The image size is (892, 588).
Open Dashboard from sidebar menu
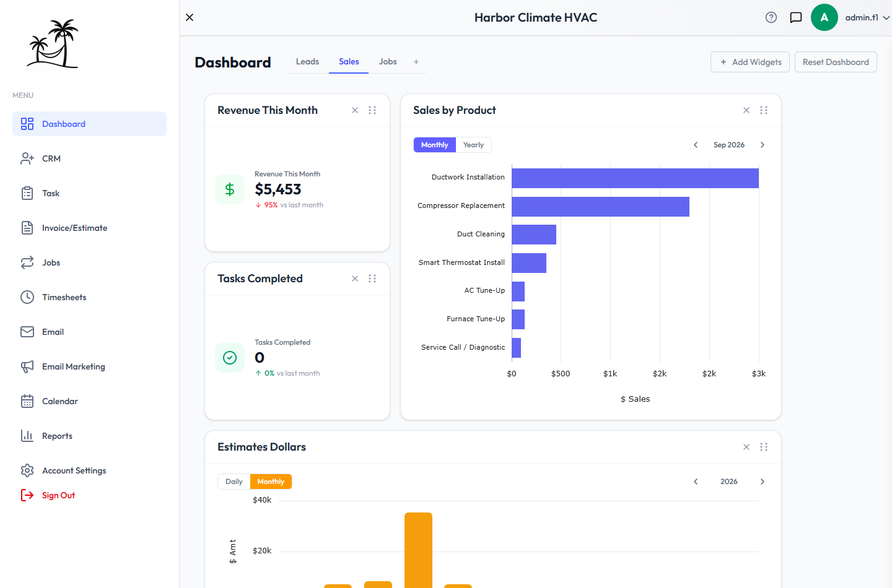(89, 124)
